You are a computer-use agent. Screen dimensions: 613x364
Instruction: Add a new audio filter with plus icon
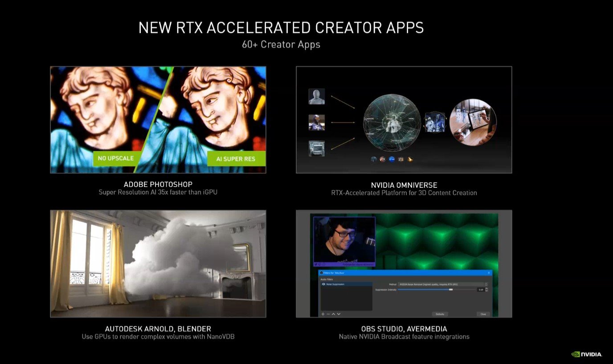[323, 314]
